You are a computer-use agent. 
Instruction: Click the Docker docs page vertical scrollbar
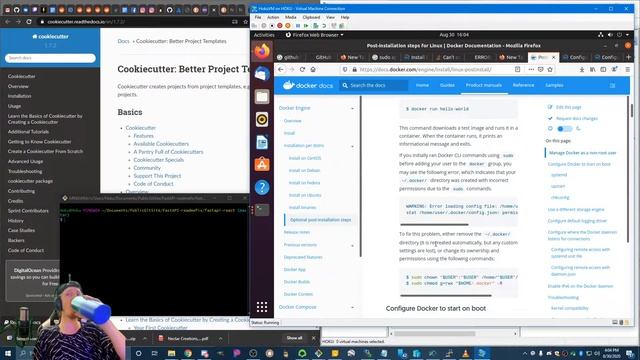632,110
